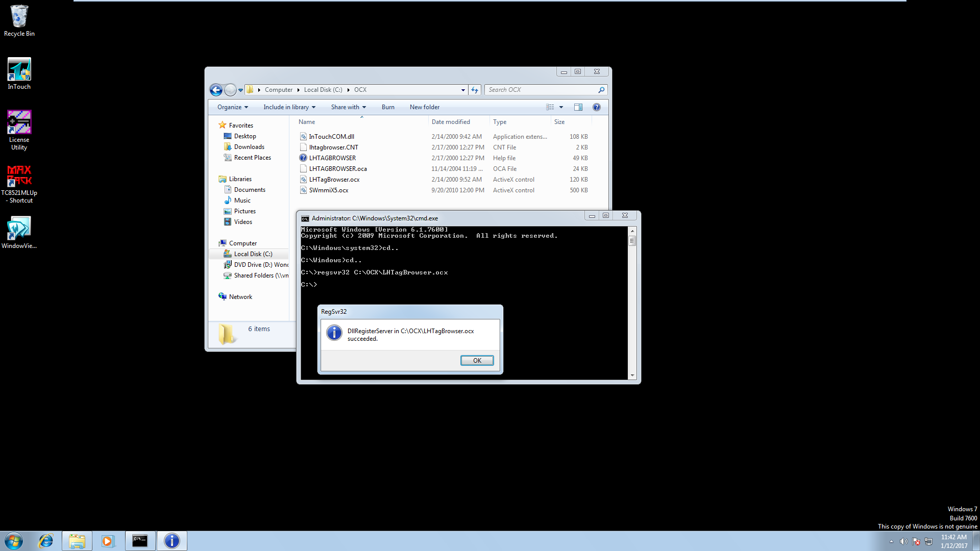The image size is (980, 551).
Task: Show hidden tray icons arrow
Action: (891, 542)
